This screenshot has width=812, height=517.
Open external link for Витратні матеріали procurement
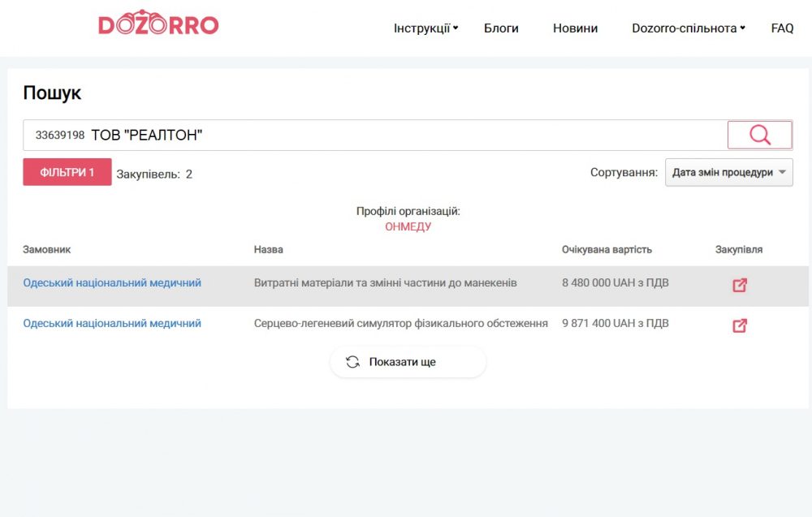[x=739, y=286]
